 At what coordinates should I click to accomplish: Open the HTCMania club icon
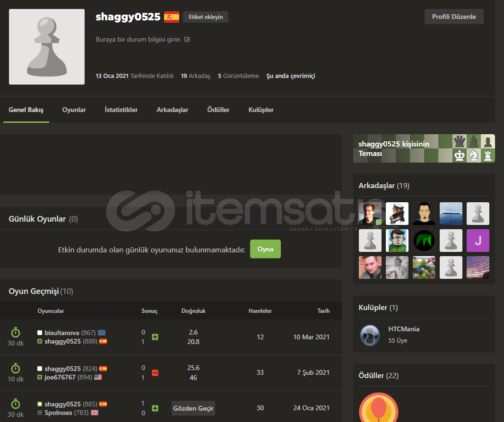370,335
